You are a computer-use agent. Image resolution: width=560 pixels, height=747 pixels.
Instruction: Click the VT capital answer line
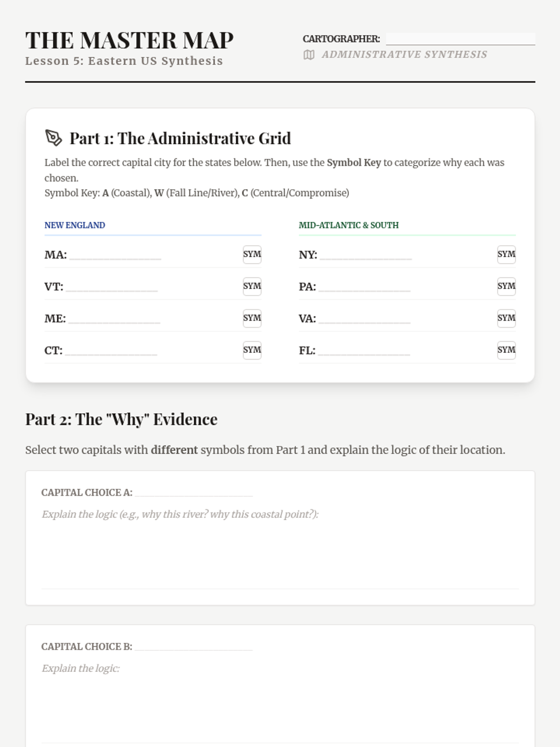[x=112, y=287]
